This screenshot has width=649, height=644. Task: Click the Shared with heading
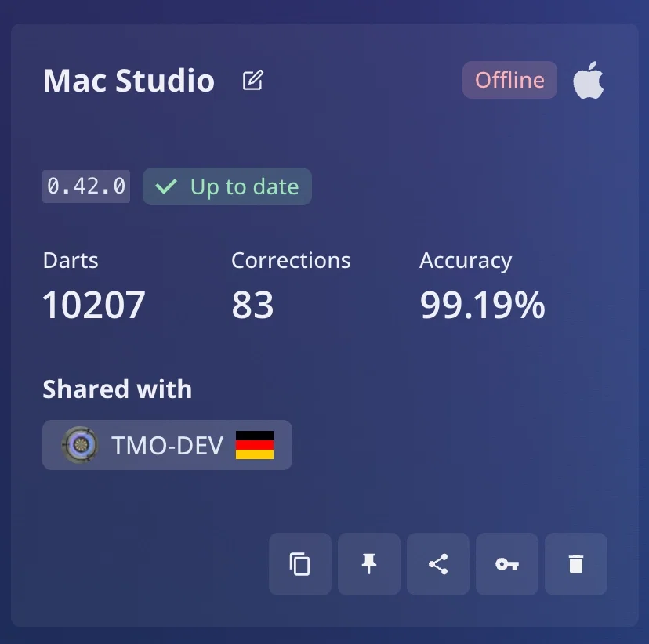click(117, 389)
